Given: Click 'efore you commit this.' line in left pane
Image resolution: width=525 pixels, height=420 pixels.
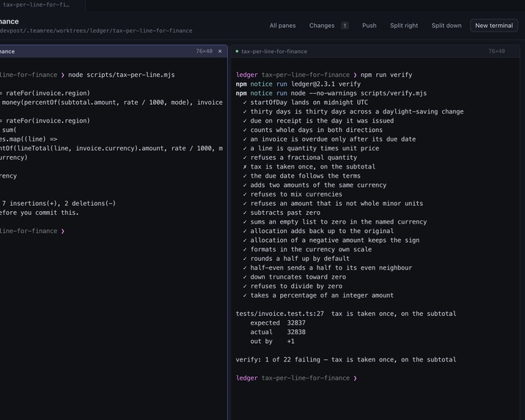Looking at the screenshot, I should click(39, 213).
